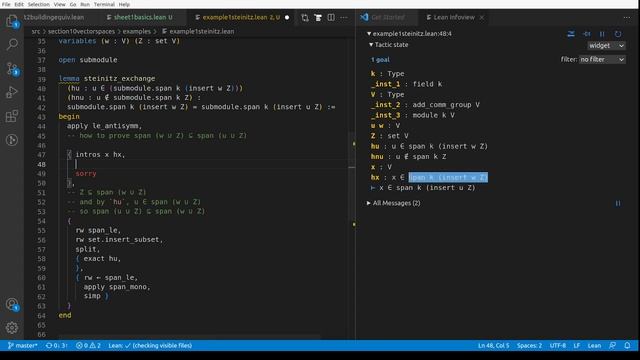Click the Lean infoview display icon in editor toolbar
The image size is (640, 360).
[318, 18]
